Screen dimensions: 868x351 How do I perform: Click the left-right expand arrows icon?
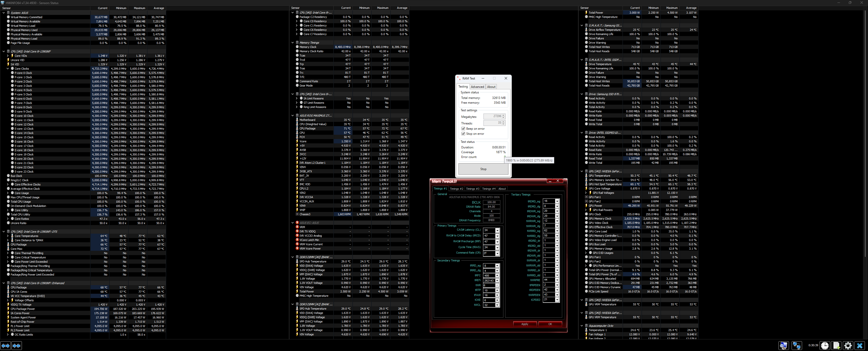tap(5, 346)
